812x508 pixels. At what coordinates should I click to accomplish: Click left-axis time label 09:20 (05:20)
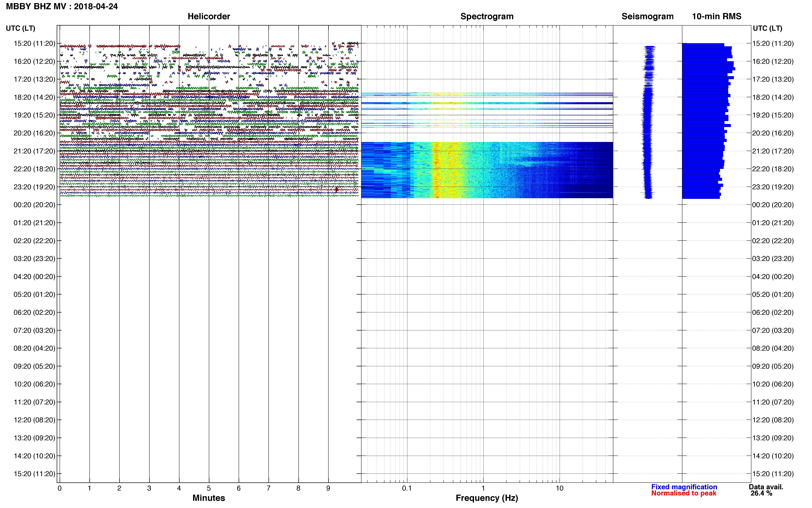tap(34, 366)
